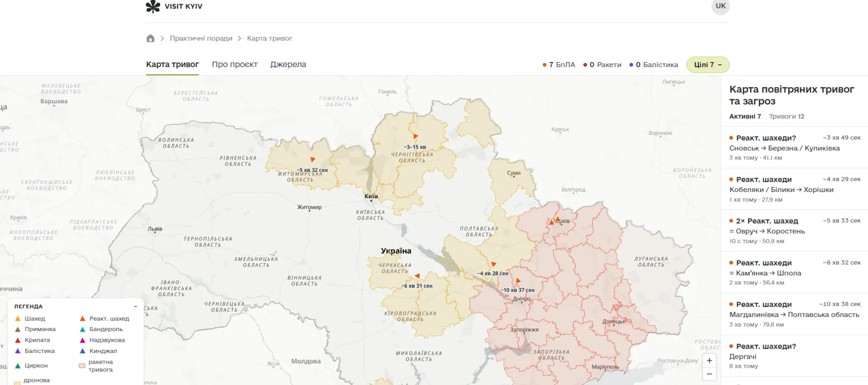Click the Крилата legend triangle icon
868x385 pixels.
(x=18, y=340)
